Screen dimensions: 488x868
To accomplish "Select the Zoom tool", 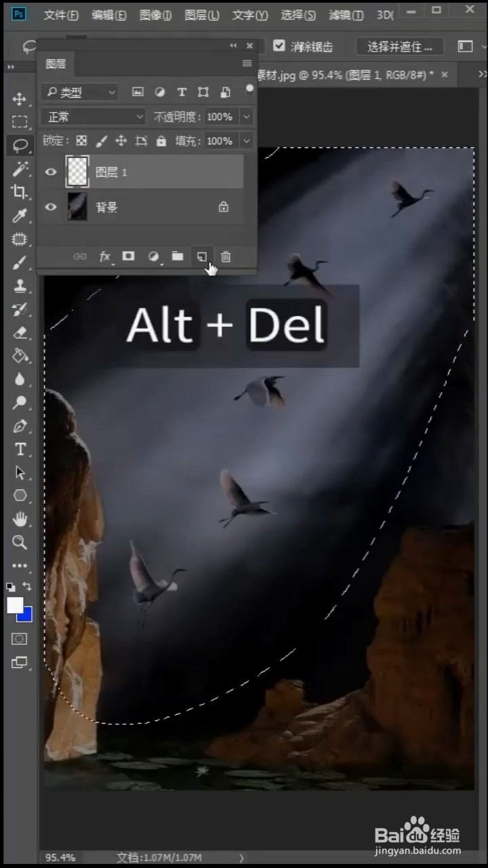I will [x=20, y=542].
